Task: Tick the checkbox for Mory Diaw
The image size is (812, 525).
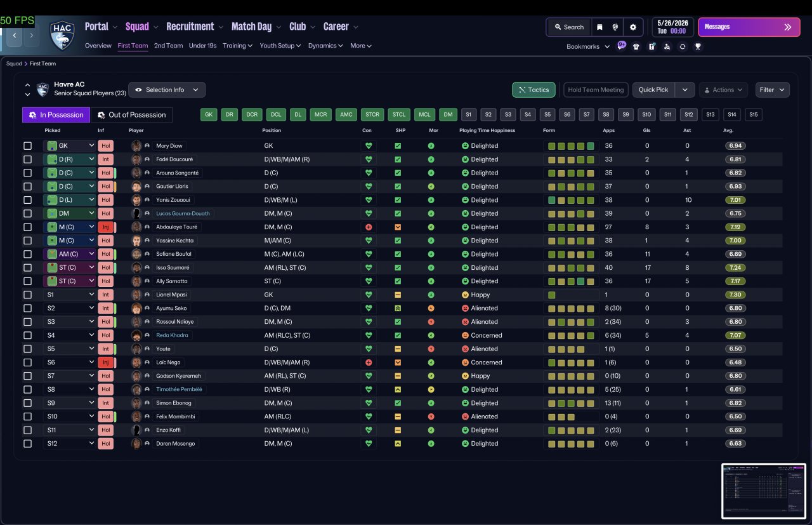Action: coord(27,146)
